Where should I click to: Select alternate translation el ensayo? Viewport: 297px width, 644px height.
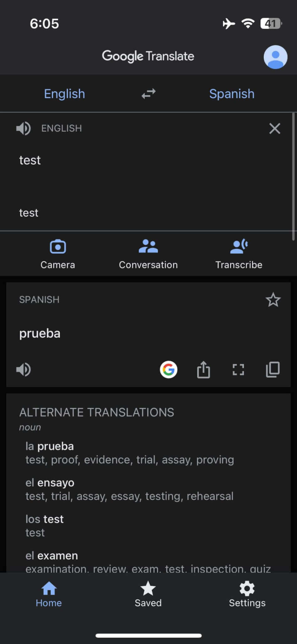tap(50, 483)
